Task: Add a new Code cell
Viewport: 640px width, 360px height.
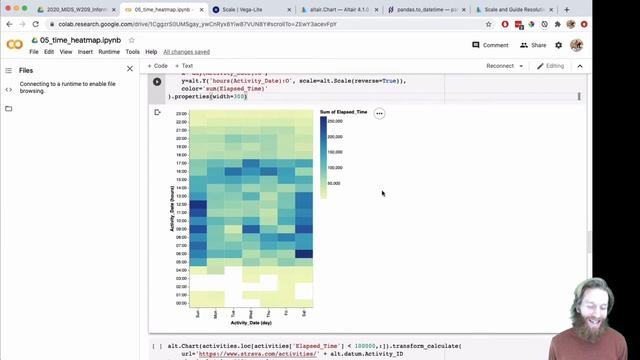Action: 158,66
